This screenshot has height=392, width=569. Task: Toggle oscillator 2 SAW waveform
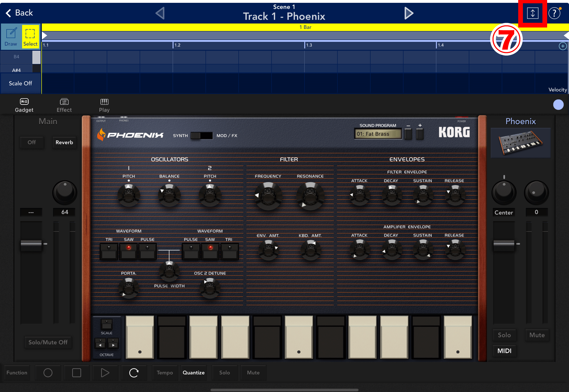210,251
